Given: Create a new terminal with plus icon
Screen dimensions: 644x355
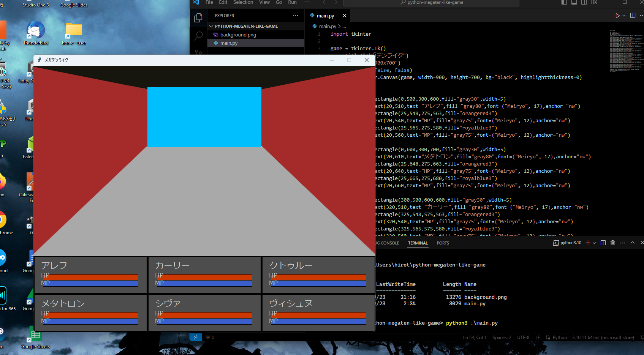Looking at the screenshot, I should coord(588,243).
